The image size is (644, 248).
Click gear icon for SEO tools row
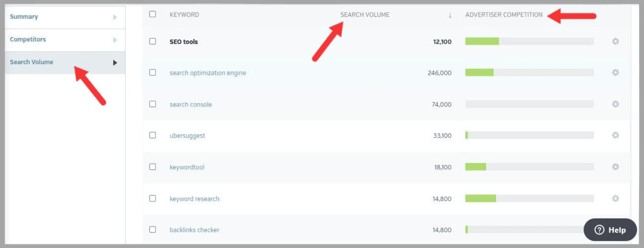615,41
